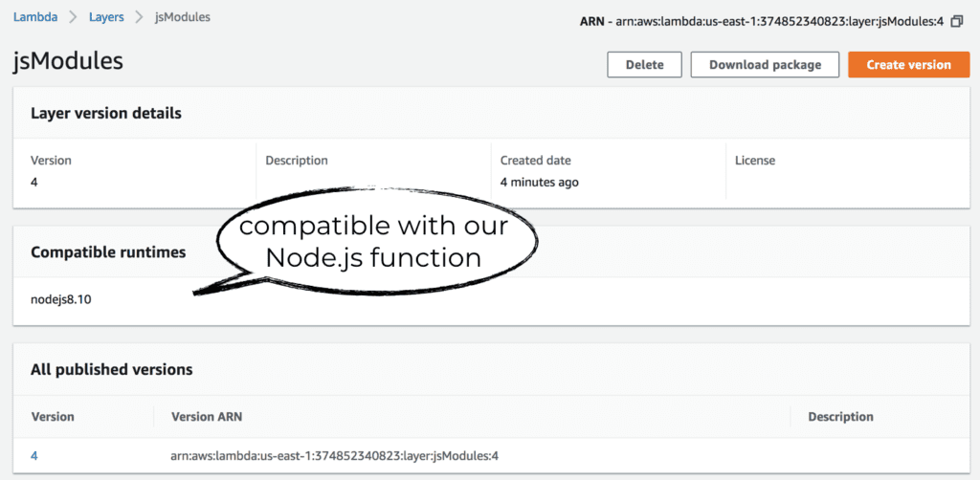Select version number 4 in layer details
This screenshot has width=980, height=480.
pos(34,183)
